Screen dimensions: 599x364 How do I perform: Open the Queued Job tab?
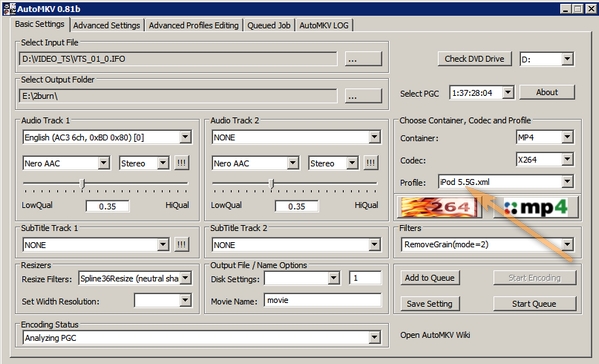click(269, 25)
